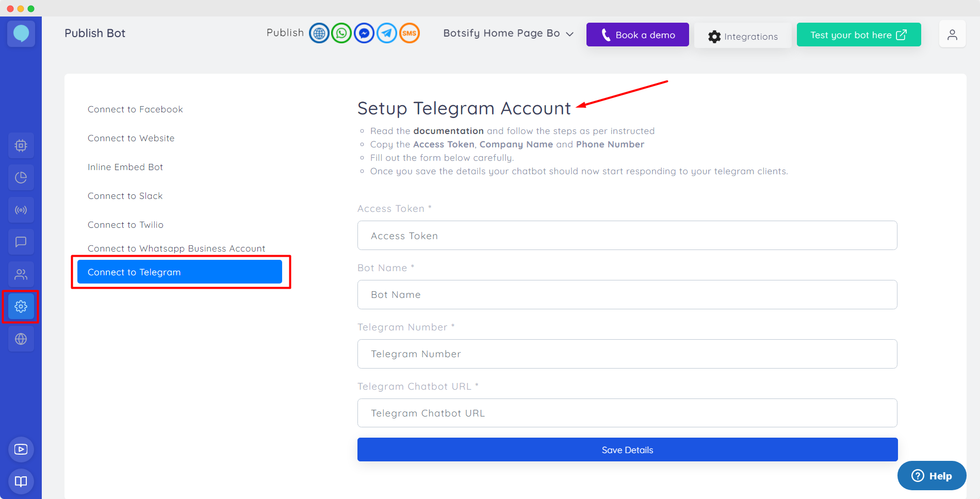Click the Book a demo button

[x=638, y=35]
